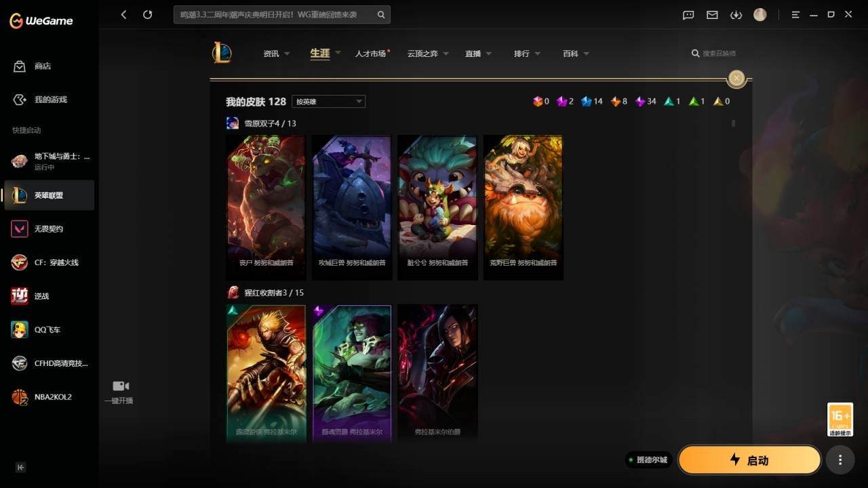
Task: Open the 攻城巨兽 努努和威朗普 skin card
Action: tap(352, 207)
